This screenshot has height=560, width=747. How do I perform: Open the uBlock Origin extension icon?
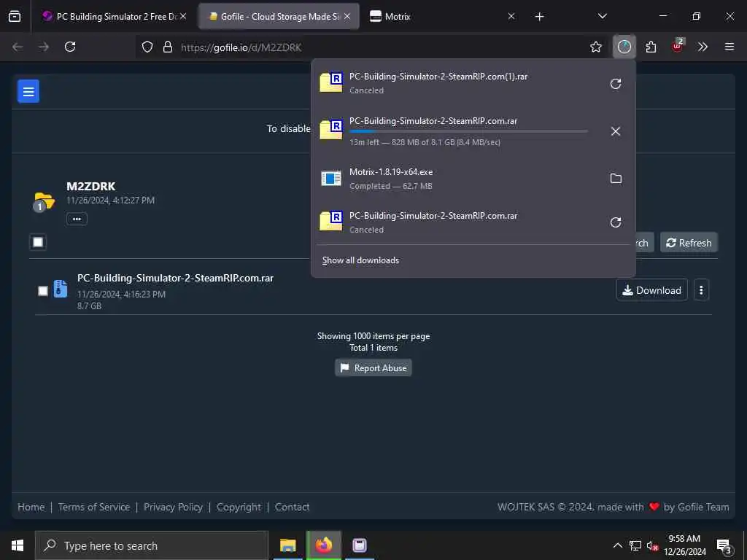pyautogui.click(x=678, y=46)
